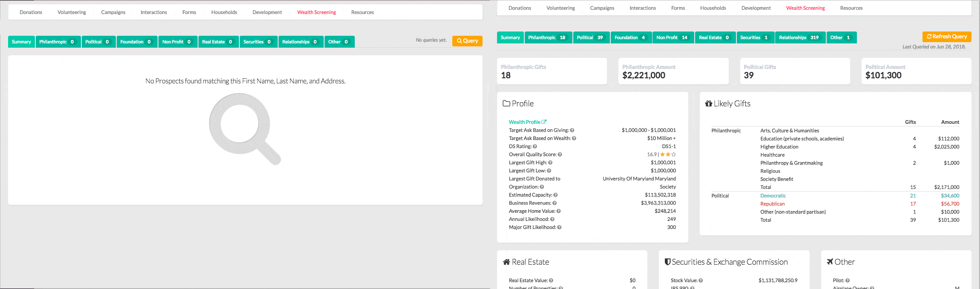The height and width of the screenshot is (289, 980).
Task: Click the large magnifying glass in the No Prospects panel
Action: (x=245, y=129)
